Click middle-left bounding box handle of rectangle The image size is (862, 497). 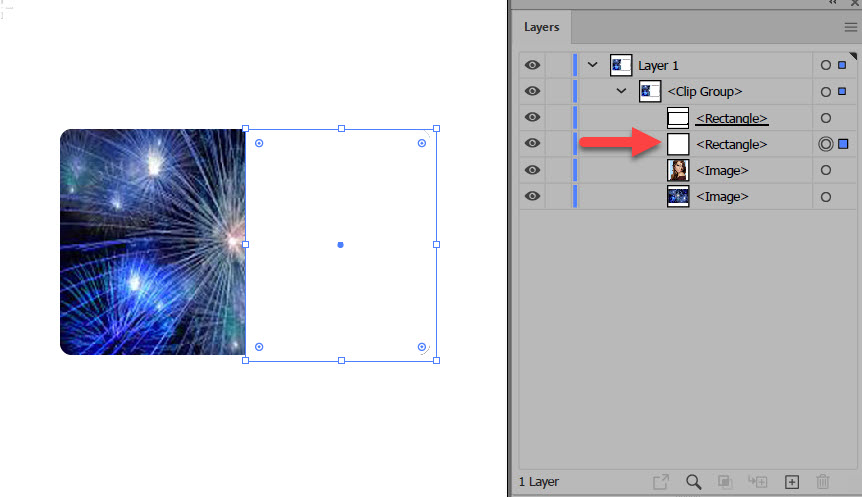(x=246, y=245)
